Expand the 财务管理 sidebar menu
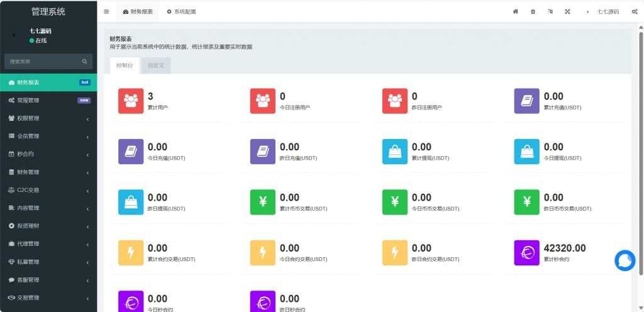 click(x=48, y=172)
